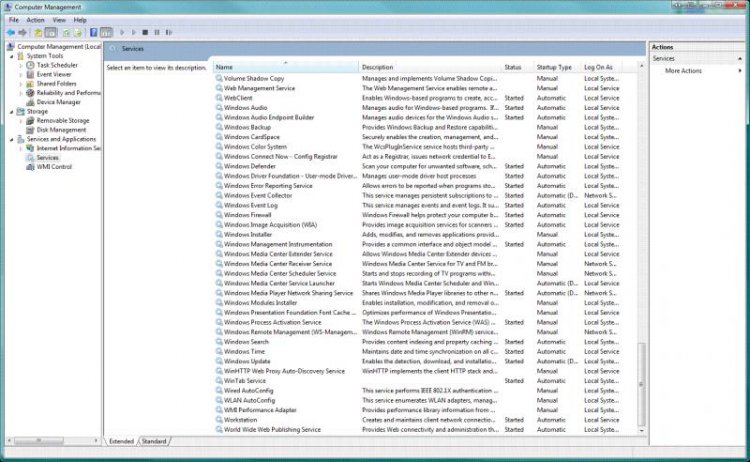Select the Computer Management (Local) root node
This screenshot has width=750, height=462.
click(x=59, y=46)
